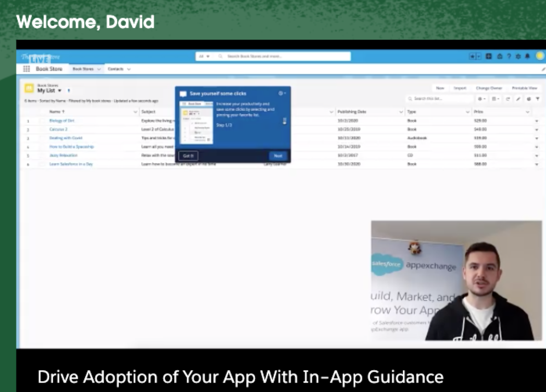Show the charts panel icon

point(529,99)
